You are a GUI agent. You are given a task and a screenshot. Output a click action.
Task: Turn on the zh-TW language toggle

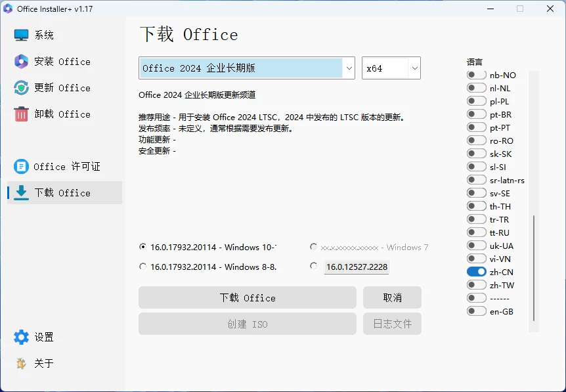pyautogui.click(x=477, y=285)
